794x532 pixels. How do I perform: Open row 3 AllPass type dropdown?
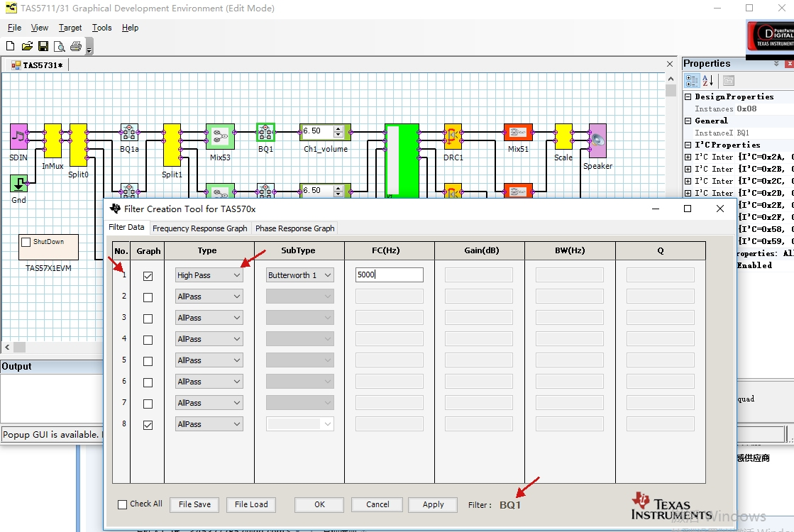tap(209, 318)
